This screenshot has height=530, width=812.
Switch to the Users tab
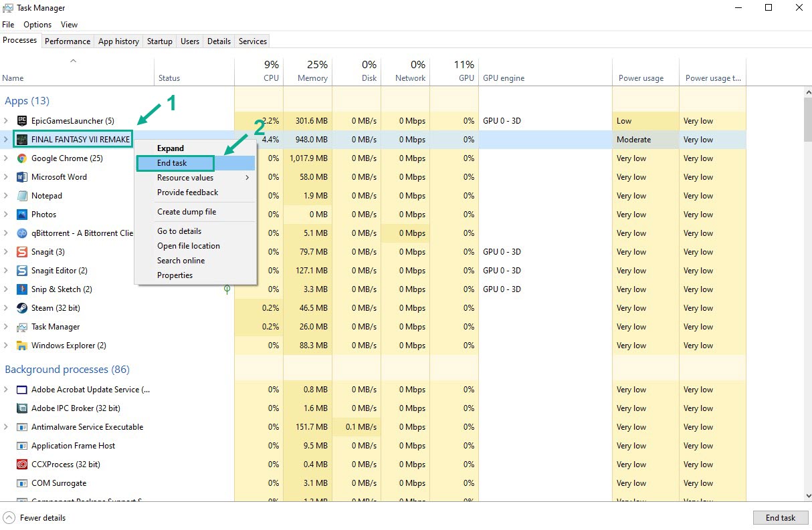(190, 41)
